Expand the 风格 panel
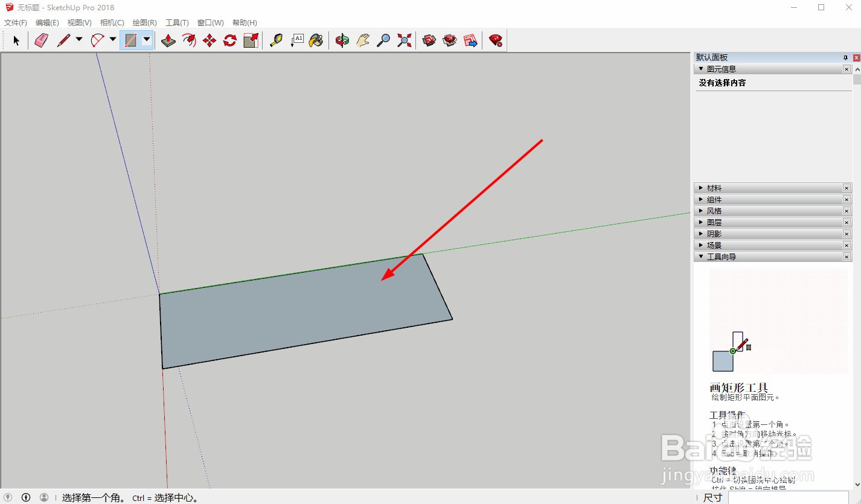This screenshot has height=504, width=861. 701,211
